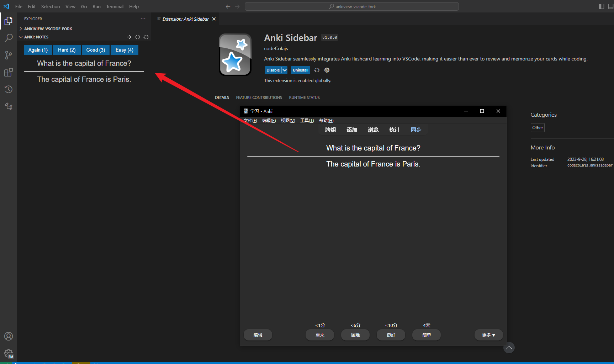Viewport: 614px width, 364px height.
Task: Open the Accounts menu icon
Action: pyautogui.click(x=9, y=336)
